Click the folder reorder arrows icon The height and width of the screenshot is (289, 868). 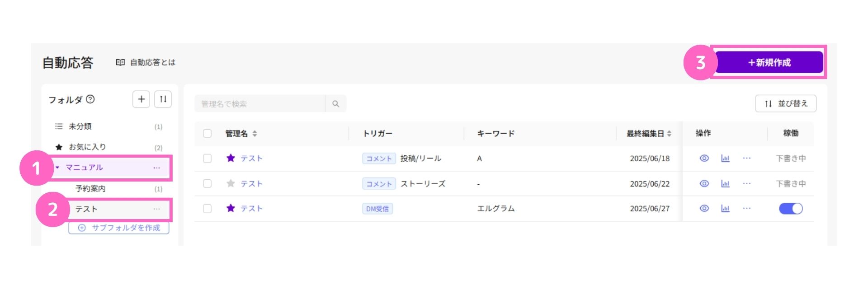coord(163,99)
